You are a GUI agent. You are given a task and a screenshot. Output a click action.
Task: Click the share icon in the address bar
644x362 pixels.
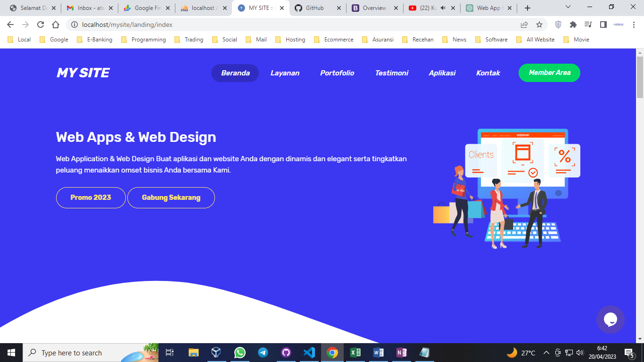524,25
